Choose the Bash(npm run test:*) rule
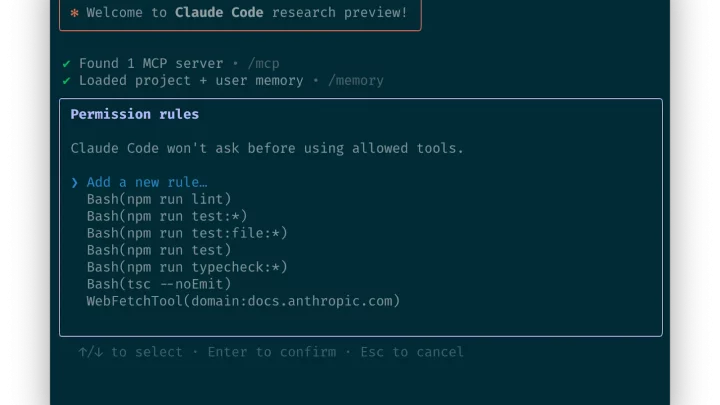Viewport: 720px width, 405px height. tap(167, 216)
